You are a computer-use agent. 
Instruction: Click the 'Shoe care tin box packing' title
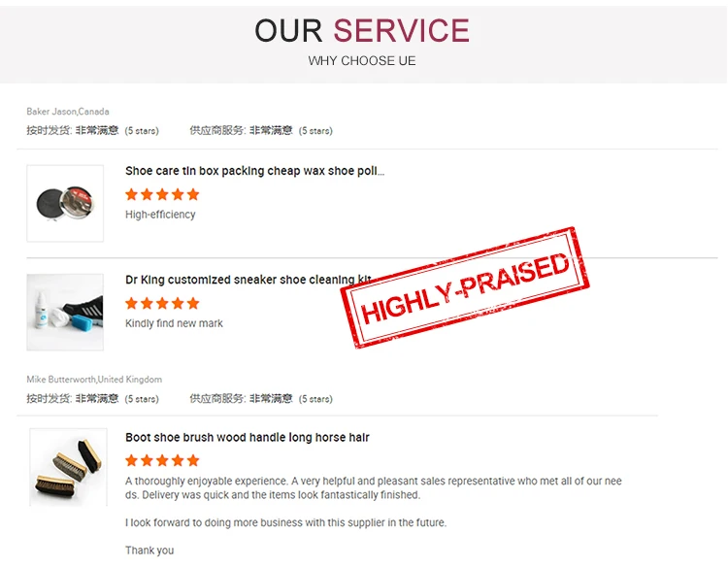coord(255,171)
